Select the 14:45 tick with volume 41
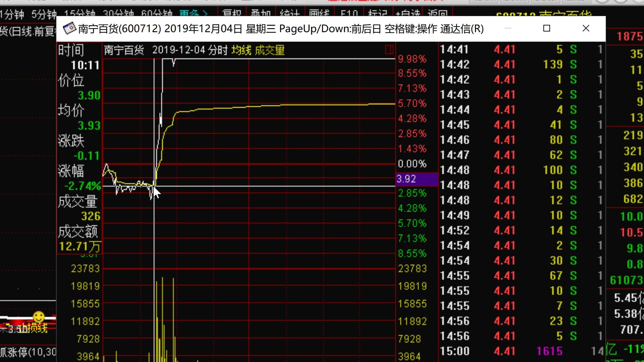 pyautogui.click(x=522, y=125)
